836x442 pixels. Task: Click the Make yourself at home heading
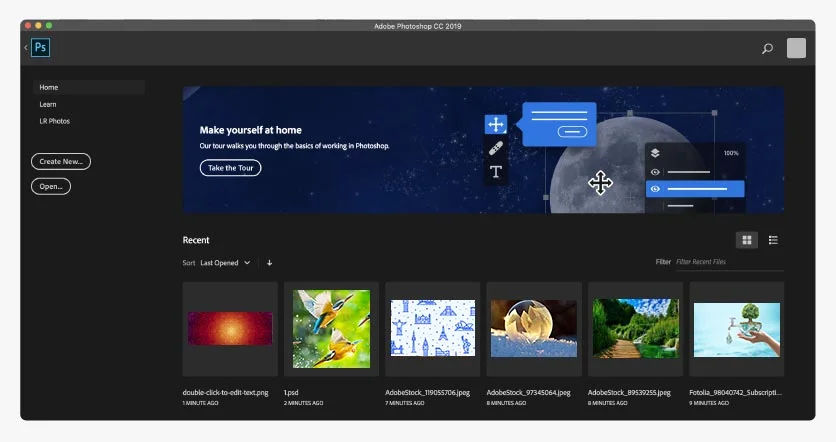coord(251,130)
